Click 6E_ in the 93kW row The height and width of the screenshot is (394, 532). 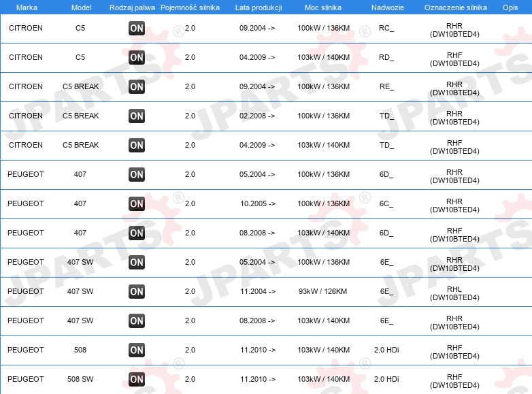(386, 291)
